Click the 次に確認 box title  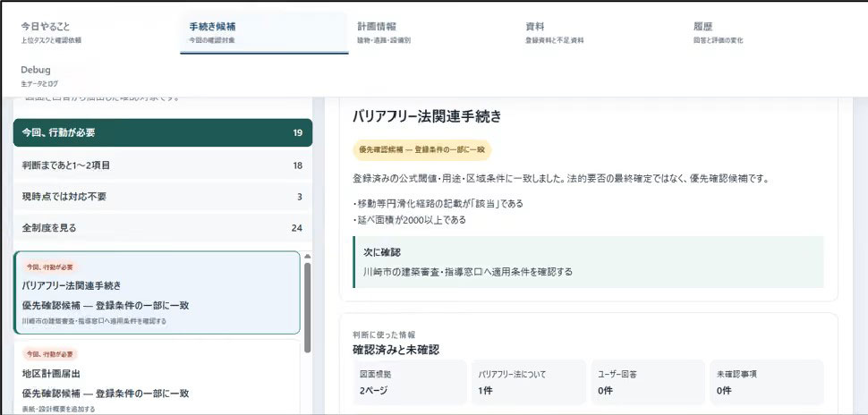click(x=382, y=252)
